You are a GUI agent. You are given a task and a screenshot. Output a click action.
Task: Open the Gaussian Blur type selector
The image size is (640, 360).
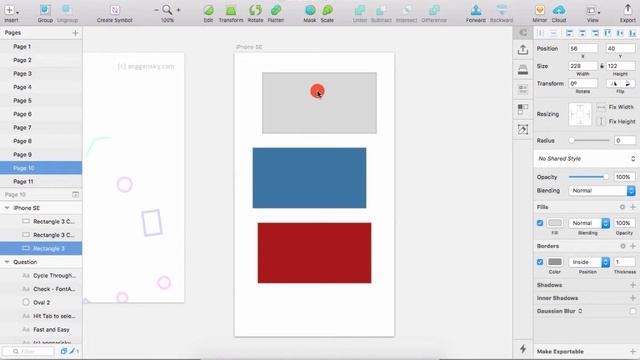pyautogui.click(x=580, y=311)
